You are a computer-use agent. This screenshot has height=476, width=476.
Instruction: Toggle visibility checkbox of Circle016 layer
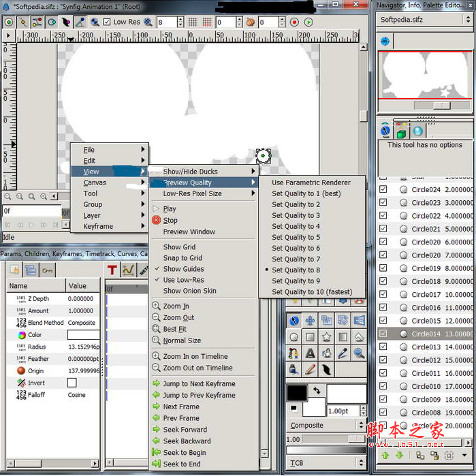[x=383, y=307]
